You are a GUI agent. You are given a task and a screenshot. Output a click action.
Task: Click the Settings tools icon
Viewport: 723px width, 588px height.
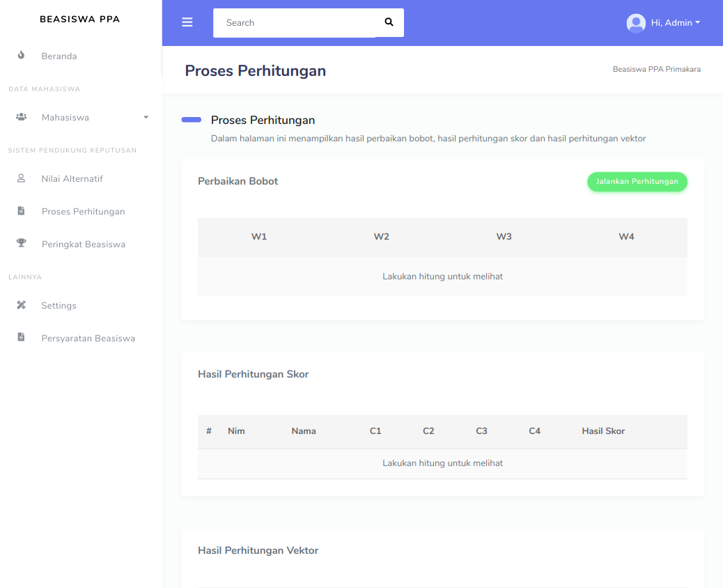coord(21,305)
